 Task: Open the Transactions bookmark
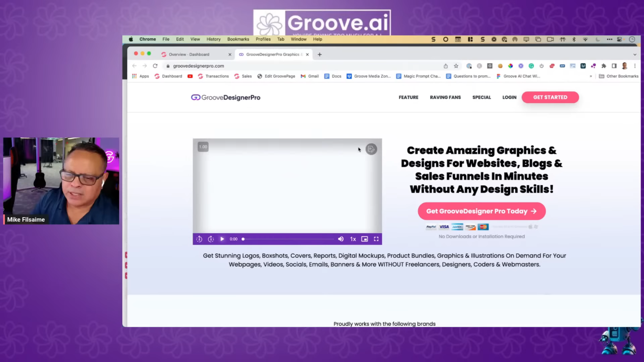click(x=214, y=76)
